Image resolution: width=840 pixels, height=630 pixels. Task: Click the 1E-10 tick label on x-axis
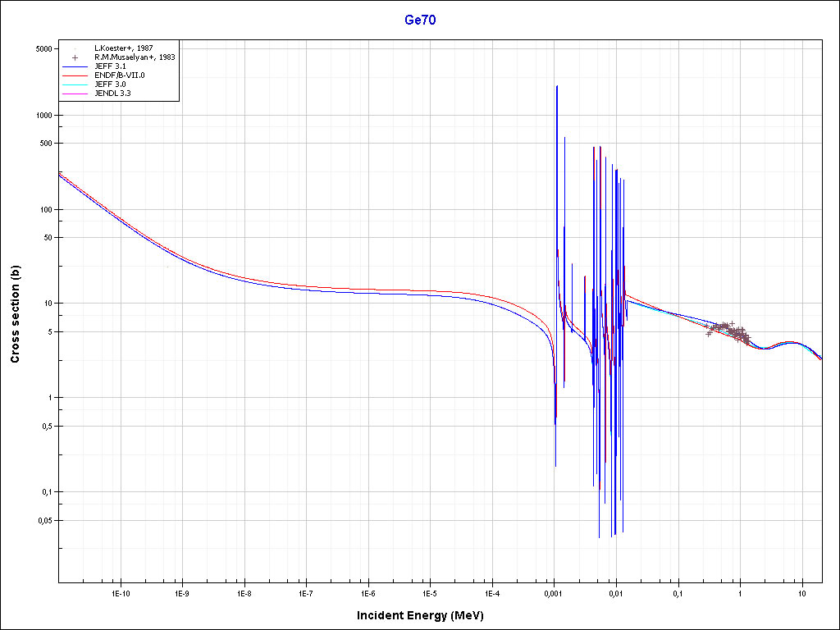121,593
